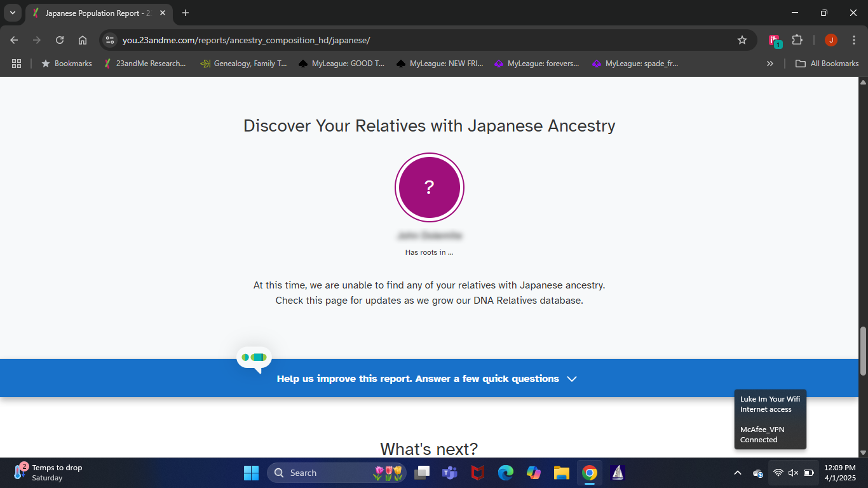
Task: Launch Microsoft Edge from the taskbar
Action: coord(505,473)
